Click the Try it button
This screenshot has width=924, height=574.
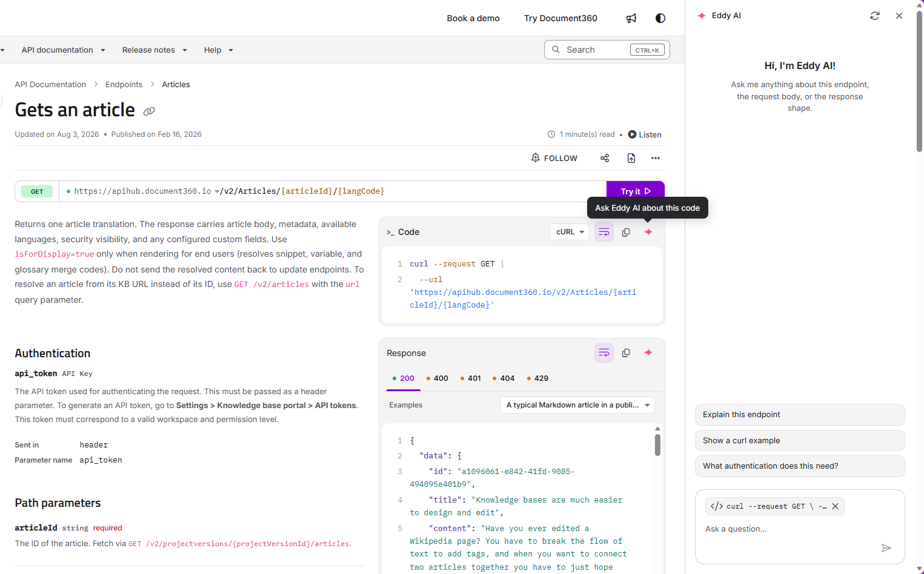[636, 191]
